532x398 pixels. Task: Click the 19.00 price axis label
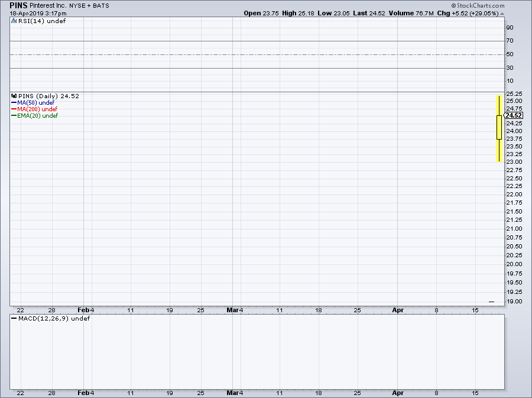point(514,301)
